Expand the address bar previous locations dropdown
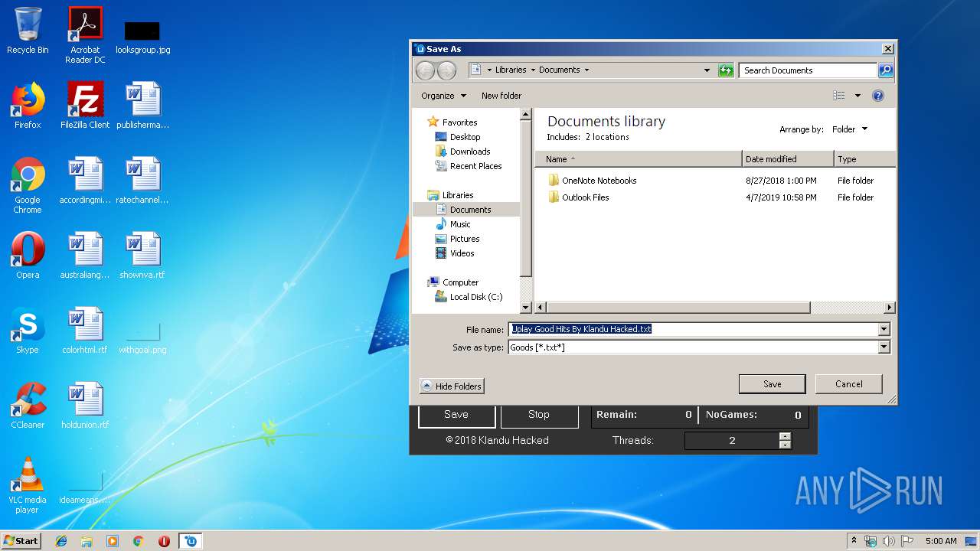Viewport: 980px width, 551px height. click(707, 70)
